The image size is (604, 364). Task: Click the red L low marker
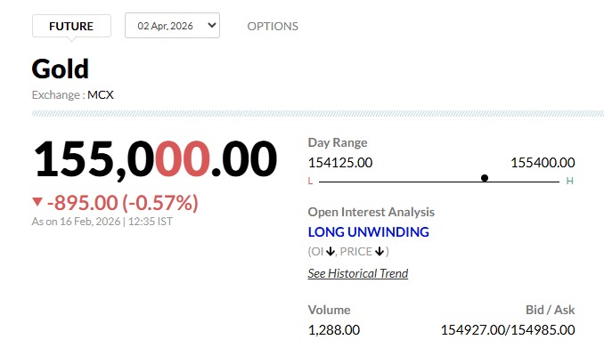click(310, 181)
